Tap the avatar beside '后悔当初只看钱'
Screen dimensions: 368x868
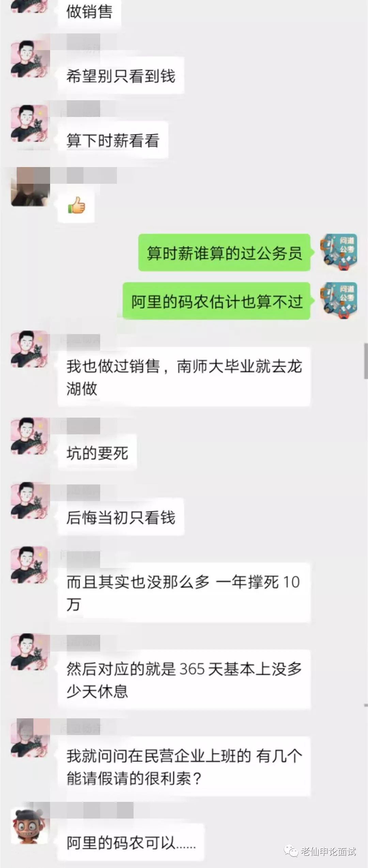(x=30, y=501)
